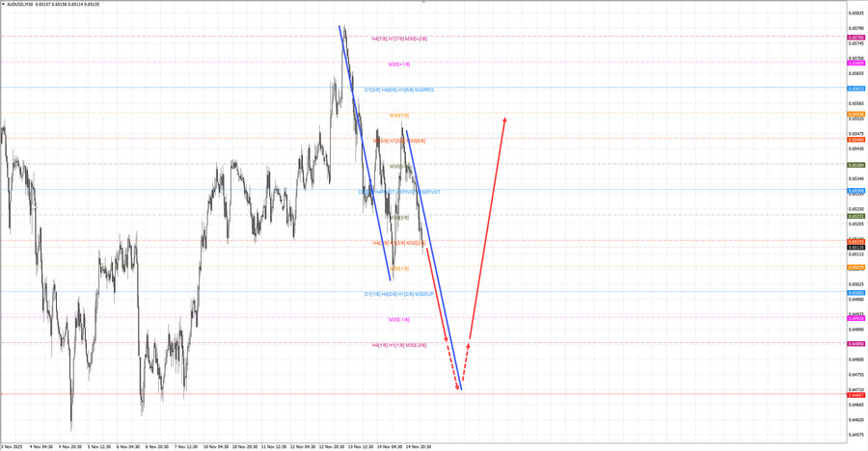Click the '7 Nov 12:30' time axis label
Screen dimensions: 868x451
pos(185,446)
